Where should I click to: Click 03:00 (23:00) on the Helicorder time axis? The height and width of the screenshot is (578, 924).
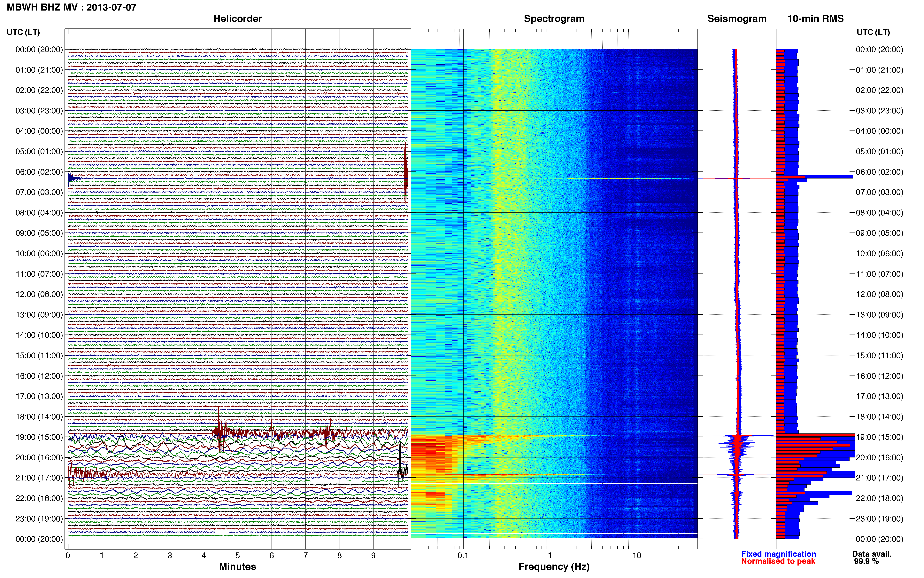pyautogui.click(x=39, y=111)
